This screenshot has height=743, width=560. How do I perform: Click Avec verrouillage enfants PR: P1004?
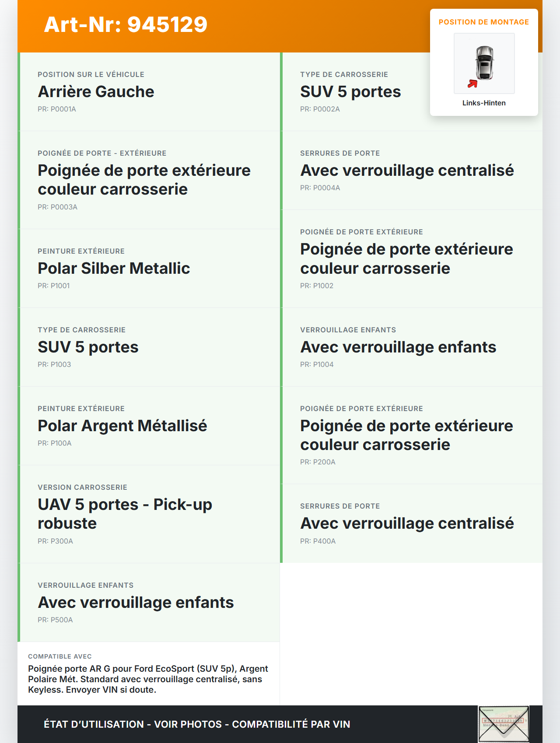click(398, 347)
